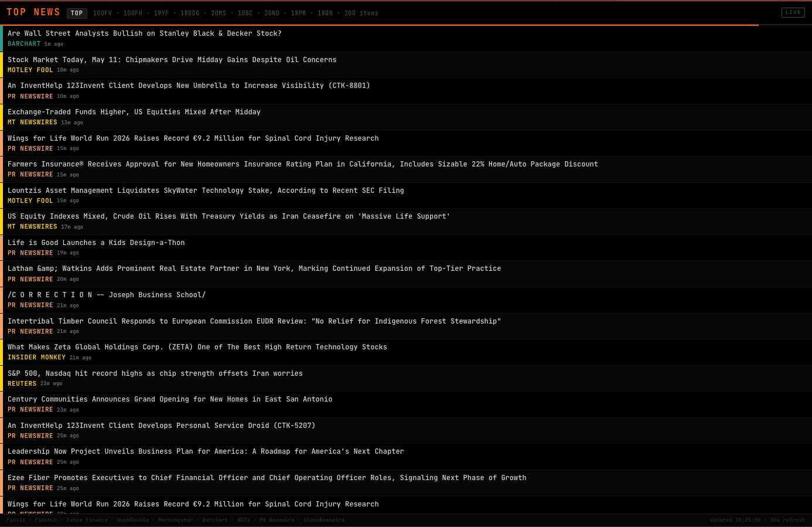
Task: Open Wings for Life headline posted 15m ago
Action: [193, 138]
